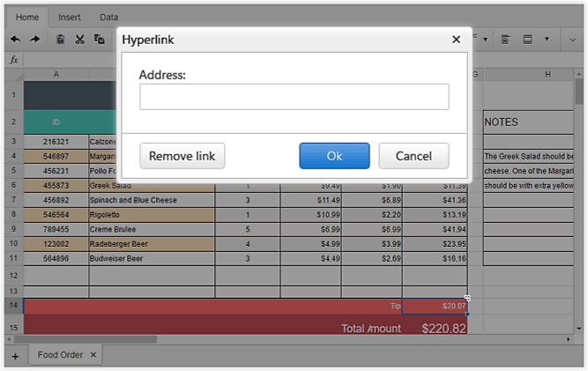Select cell with ID 455873
The width and height of the screenshot is (588, 371).
[56, 185]
